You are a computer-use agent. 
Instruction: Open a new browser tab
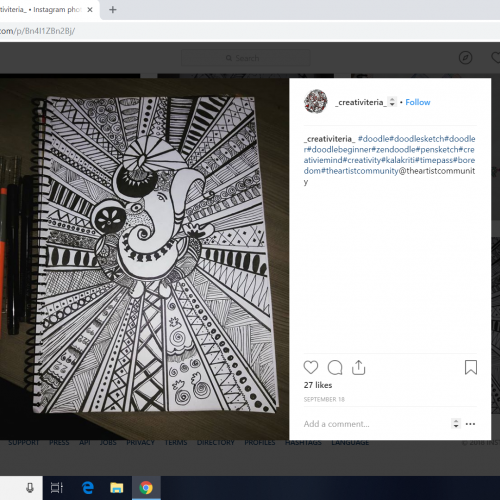click(113, 10)
